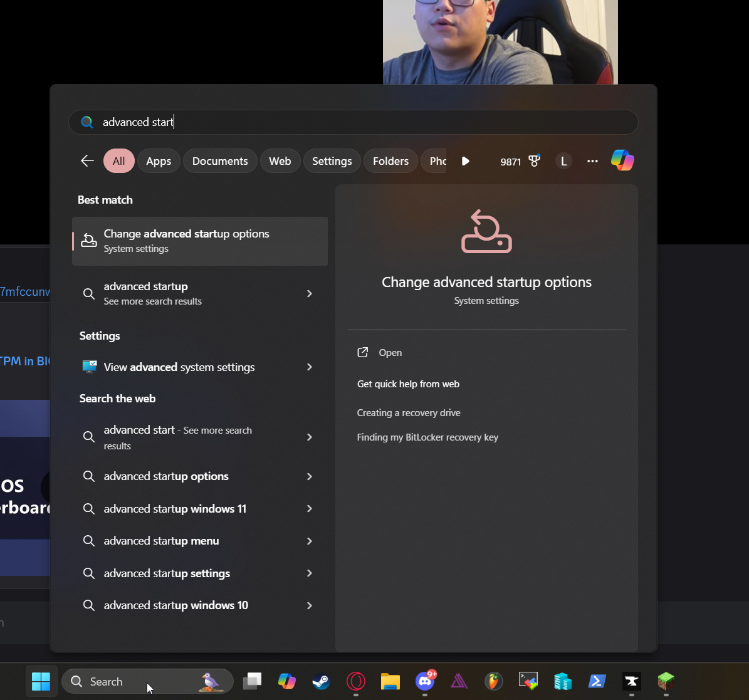This screenshot has width=749, height=700.
Task: Expand 'advanced startup windows 11' chevron
Action: (309, 509)
